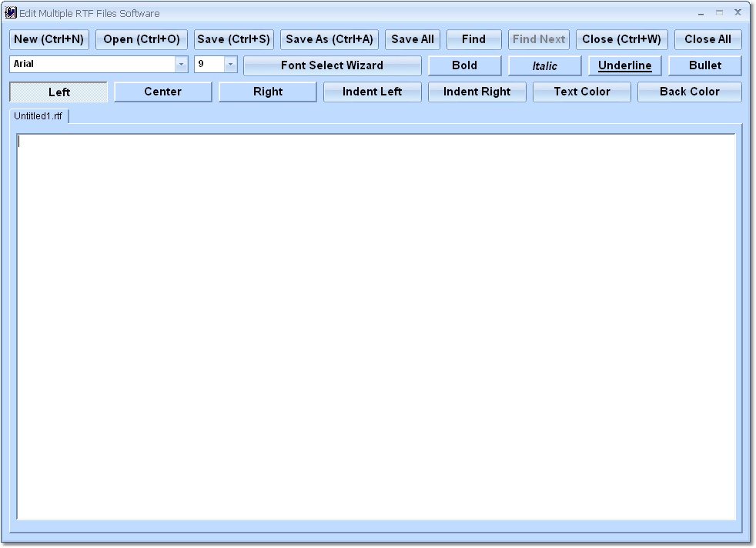Switch to the Untitled1.rtf tab
This screenshot has width=756, height=548.
coord(38,116)
